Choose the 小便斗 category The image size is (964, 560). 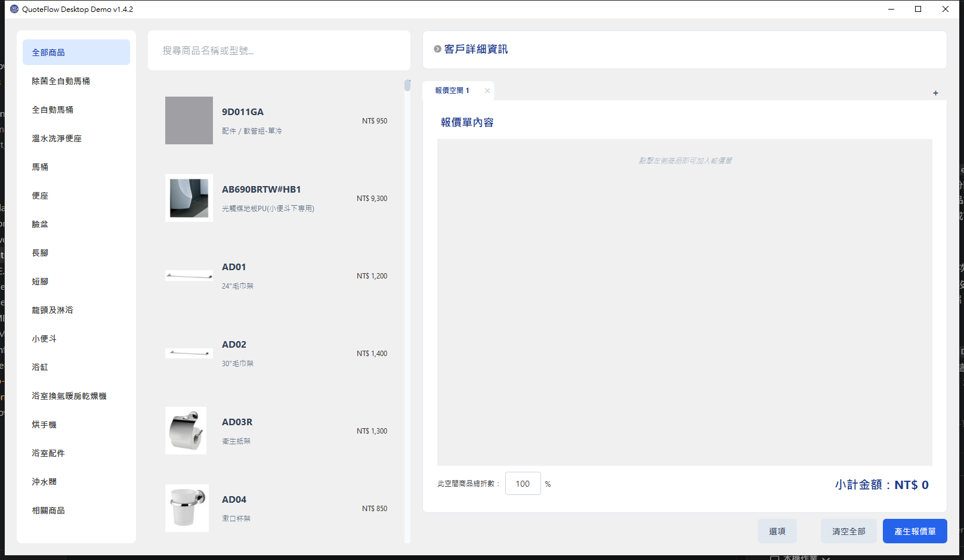click(x=76, y=339)
